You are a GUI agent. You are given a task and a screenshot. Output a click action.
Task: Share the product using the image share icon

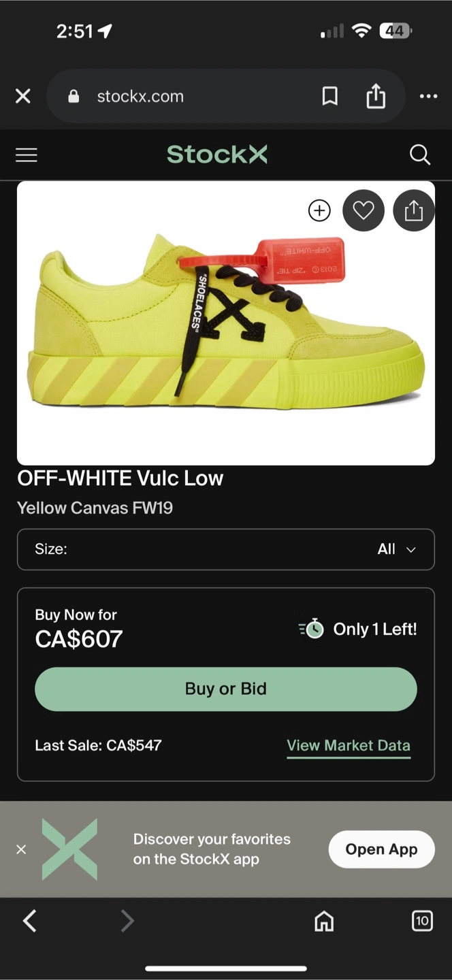point(414,210)
